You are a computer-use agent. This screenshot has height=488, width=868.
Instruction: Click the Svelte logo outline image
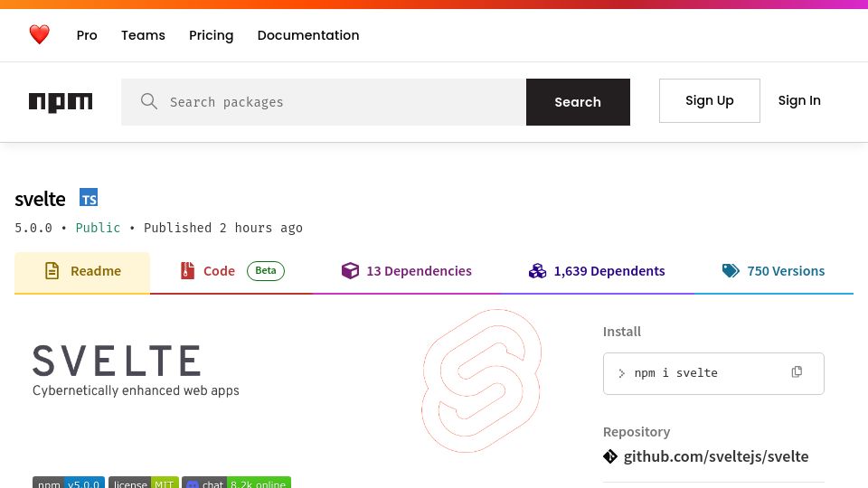coord(482,380)
